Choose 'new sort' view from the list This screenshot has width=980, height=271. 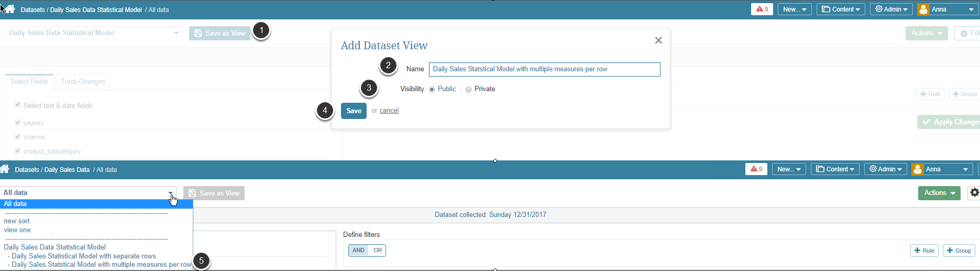point(17,221)
